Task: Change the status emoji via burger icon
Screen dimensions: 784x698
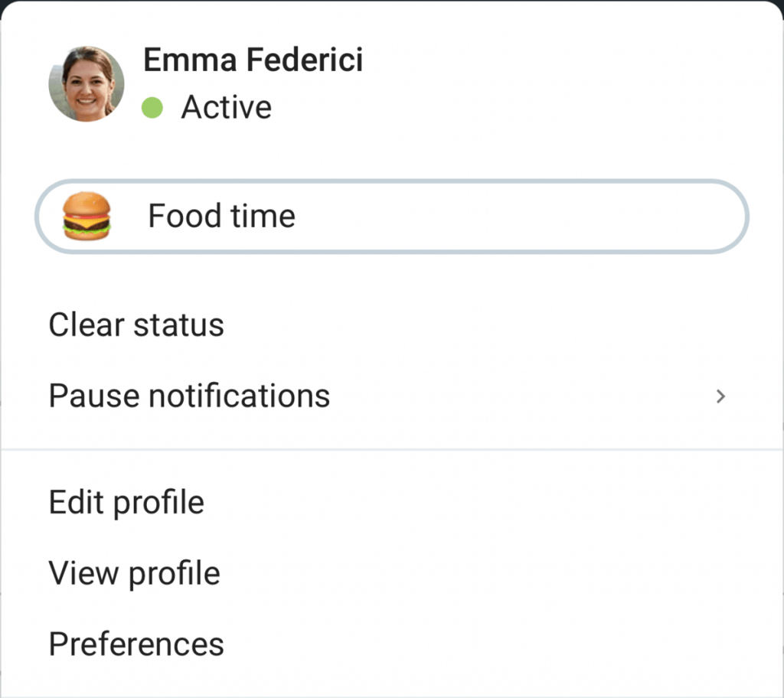Action: click(87, 216)
